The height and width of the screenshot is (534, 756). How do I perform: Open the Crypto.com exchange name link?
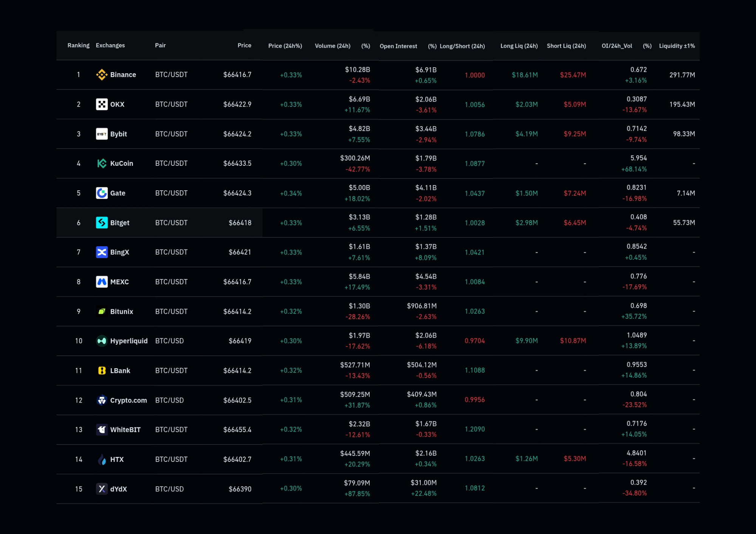click(x=129, y=400)
